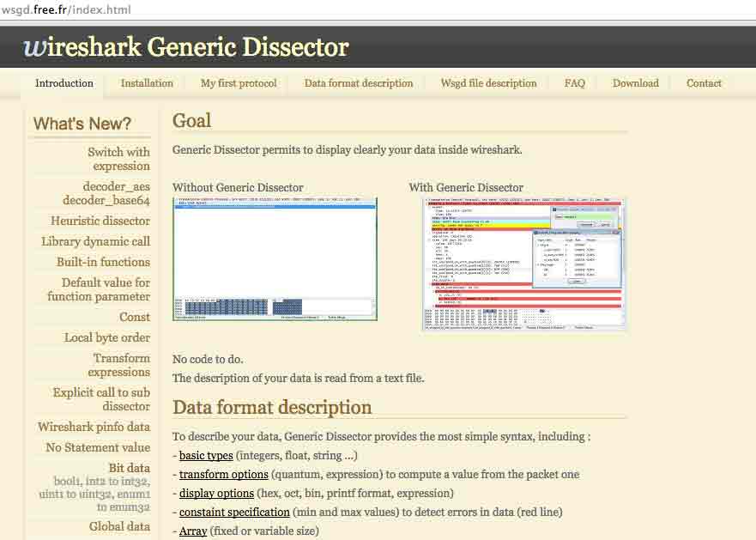This screenshot has width=756, height=540.
Task: Follow the 'transform options' link
Action: (x=224, y=474)
